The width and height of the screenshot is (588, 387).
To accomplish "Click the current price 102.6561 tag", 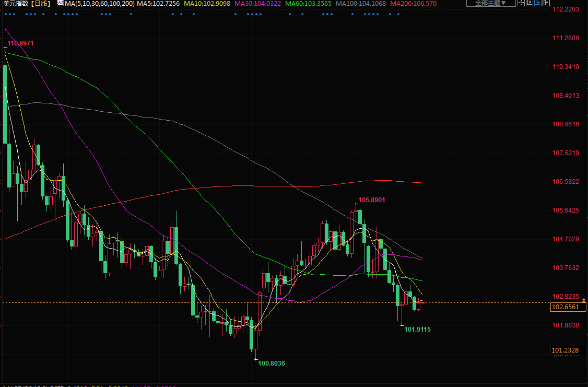I will [565, 307].
